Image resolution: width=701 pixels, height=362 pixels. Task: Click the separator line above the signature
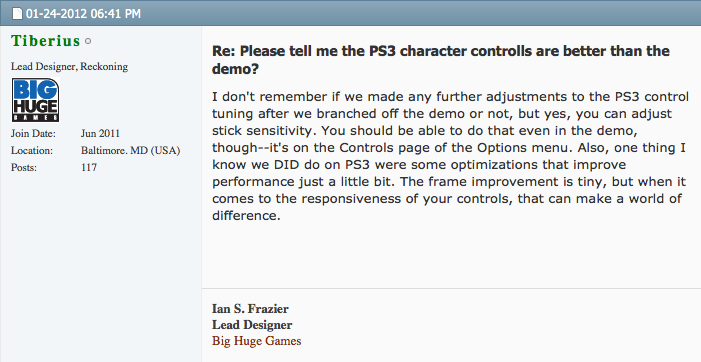click(x=452, y=288)
